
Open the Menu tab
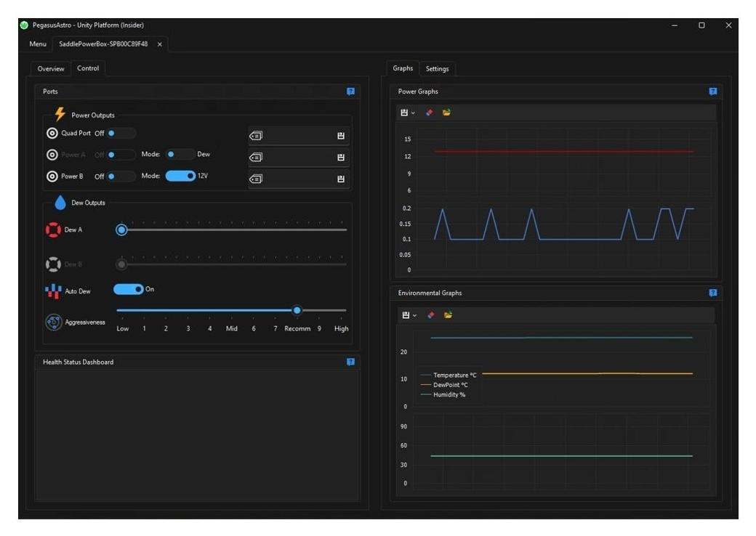pyautogui.click(x=38, y=44)
